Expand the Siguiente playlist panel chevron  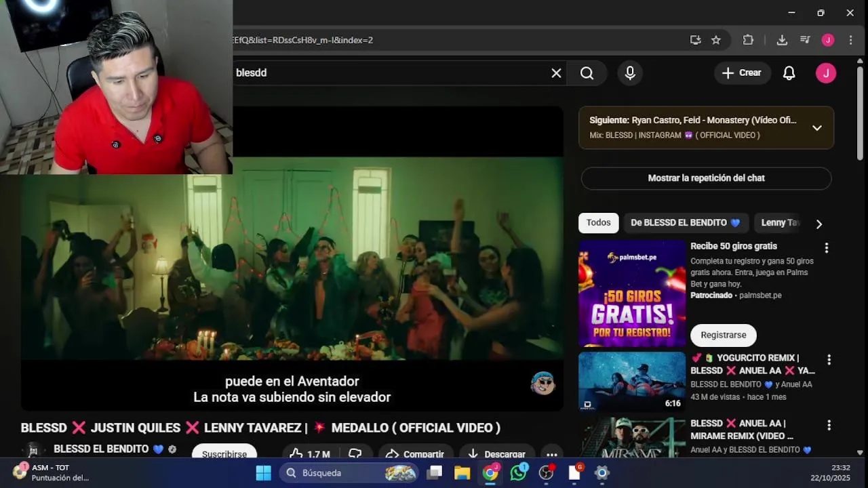coord(817,127)
